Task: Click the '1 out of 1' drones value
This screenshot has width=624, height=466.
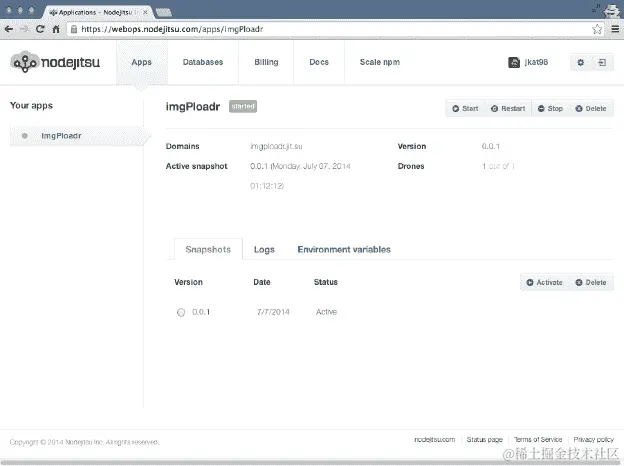Action: 498,166
